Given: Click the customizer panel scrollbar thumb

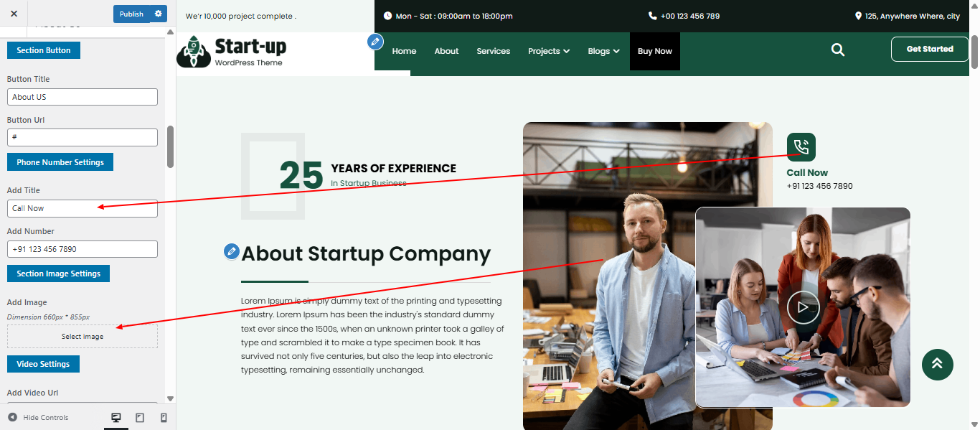Looking at the screenshot, I should point(170,146).
